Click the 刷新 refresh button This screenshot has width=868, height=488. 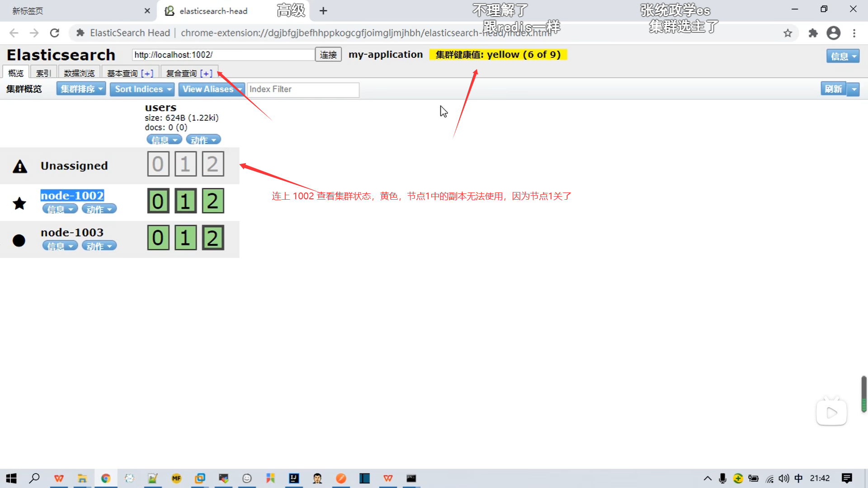coord(833,89)
